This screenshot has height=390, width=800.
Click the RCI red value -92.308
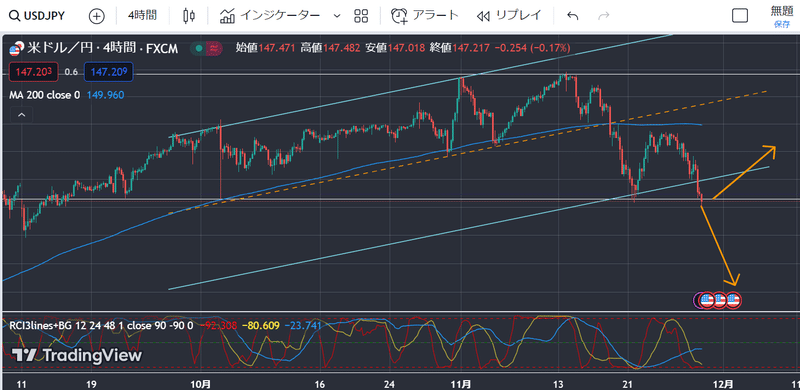coord(219,325)
